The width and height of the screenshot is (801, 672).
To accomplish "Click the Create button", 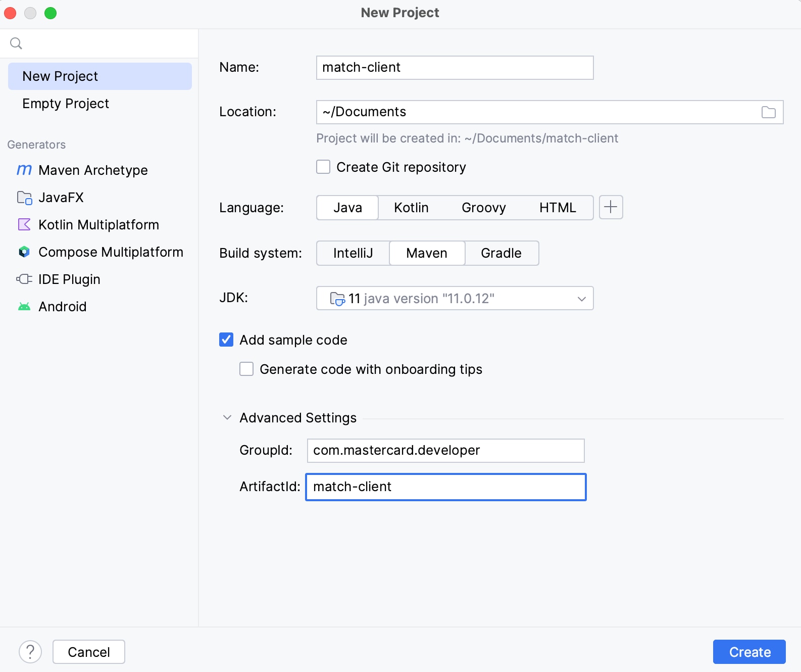I will [x=749, y=652].
